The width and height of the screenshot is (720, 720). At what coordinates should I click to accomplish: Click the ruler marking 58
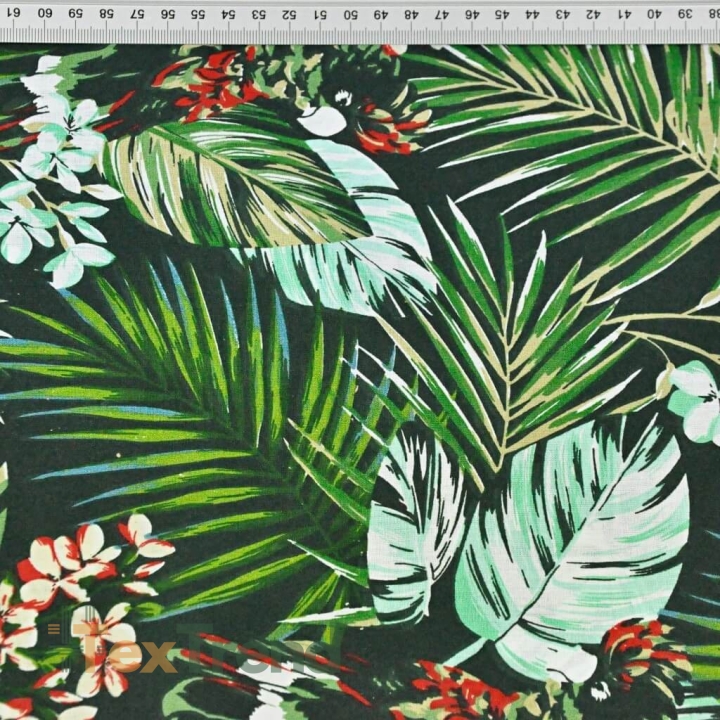[x=107, y=13]
